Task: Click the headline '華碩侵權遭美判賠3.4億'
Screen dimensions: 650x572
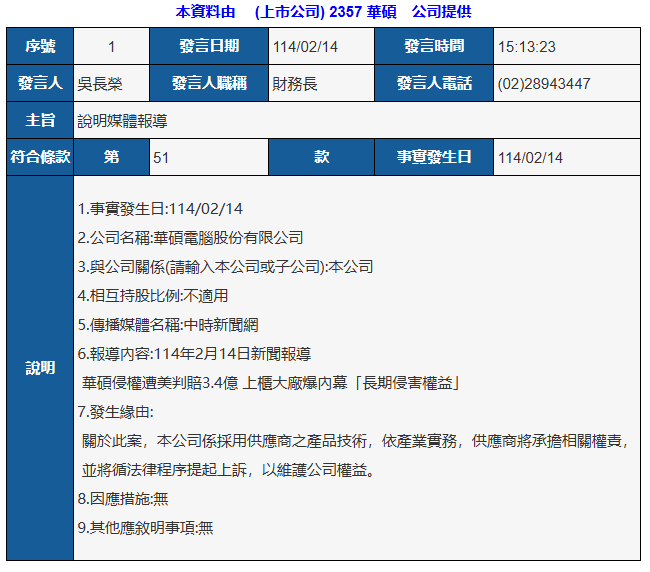Action: point(160,383)
